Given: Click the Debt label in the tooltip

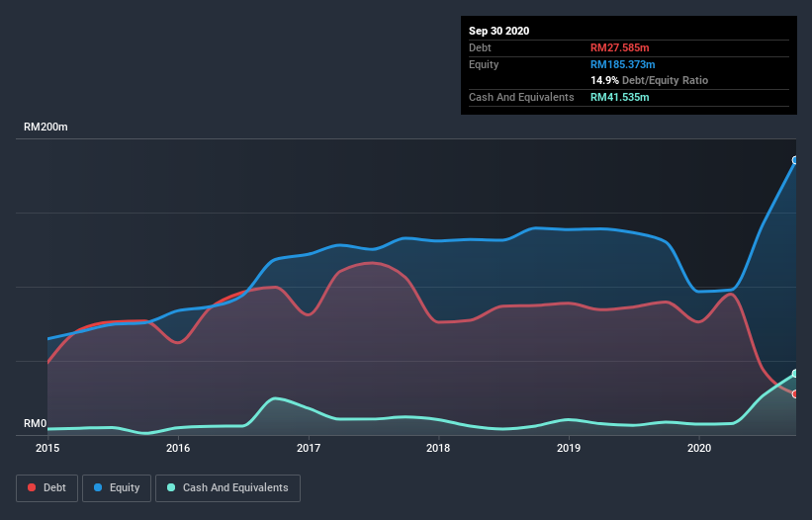Looking at the screenshot, I should point(480,47).
